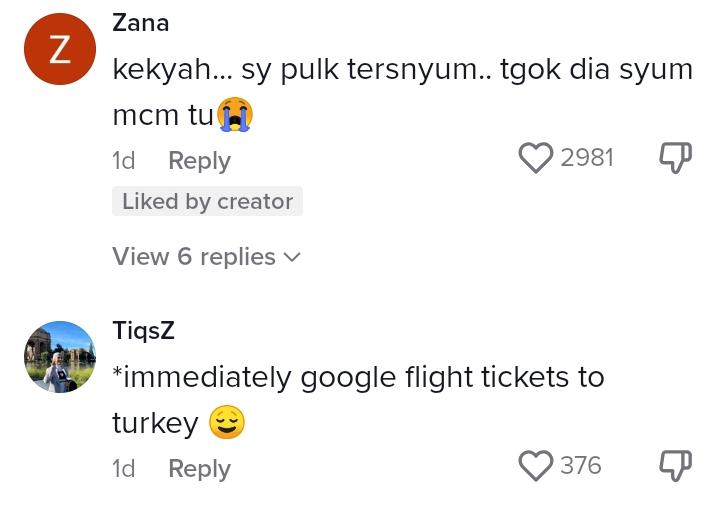Show replies via "View 6 replies"
The height and width of the screenshot is (512, 720).
[194, 257]
